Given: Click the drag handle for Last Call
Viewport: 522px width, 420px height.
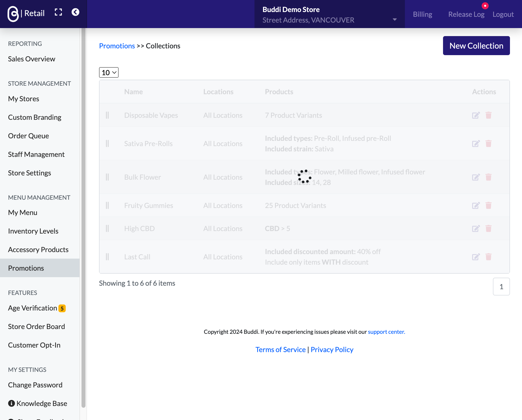Looking at the screenshot, I should tap(107, 257).
